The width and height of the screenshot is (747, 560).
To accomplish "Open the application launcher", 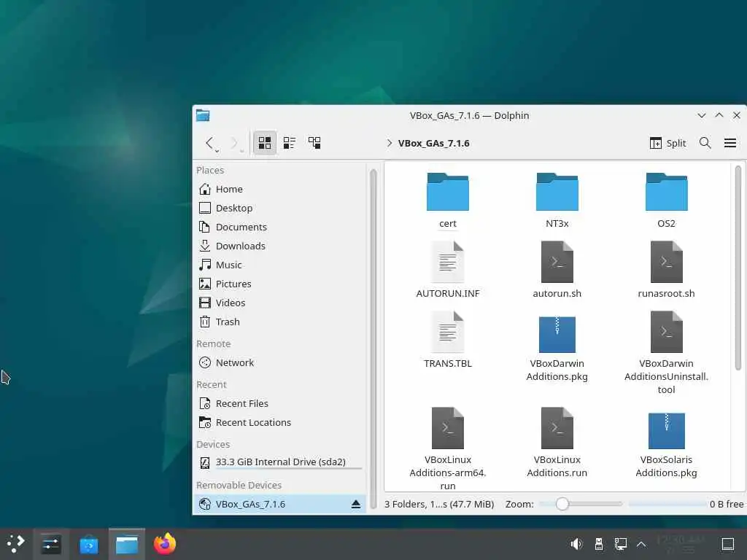I will pos(16,544).
